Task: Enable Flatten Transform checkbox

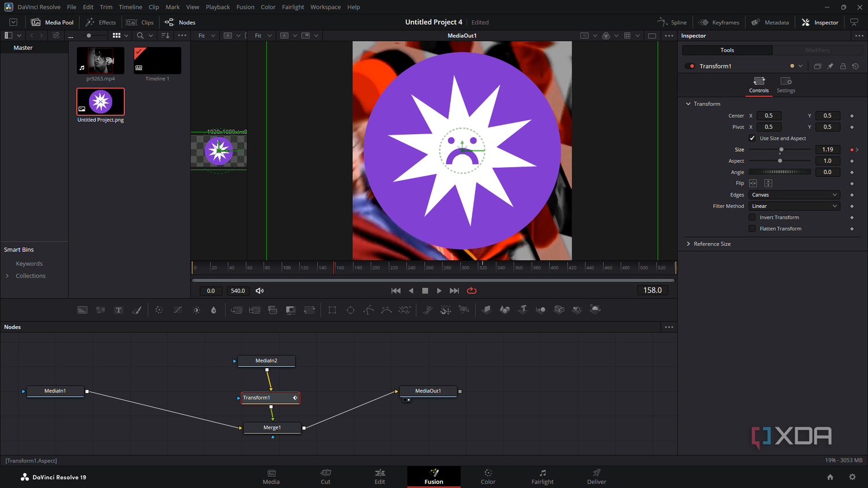Action: tap(752, 229)
